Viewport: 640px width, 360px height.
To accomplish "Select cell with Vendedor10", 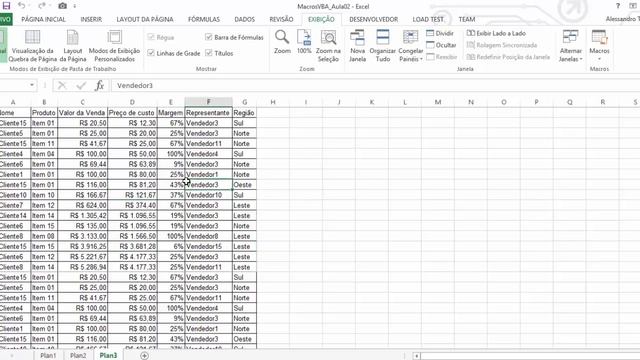I will pyautogui.click(x=209, y=195).
